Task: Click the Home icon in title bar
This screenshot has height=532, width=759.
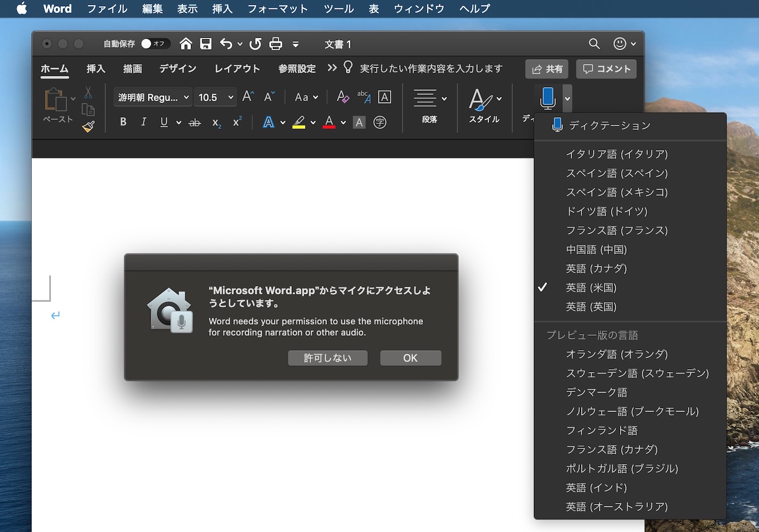Action: (186, 43)
